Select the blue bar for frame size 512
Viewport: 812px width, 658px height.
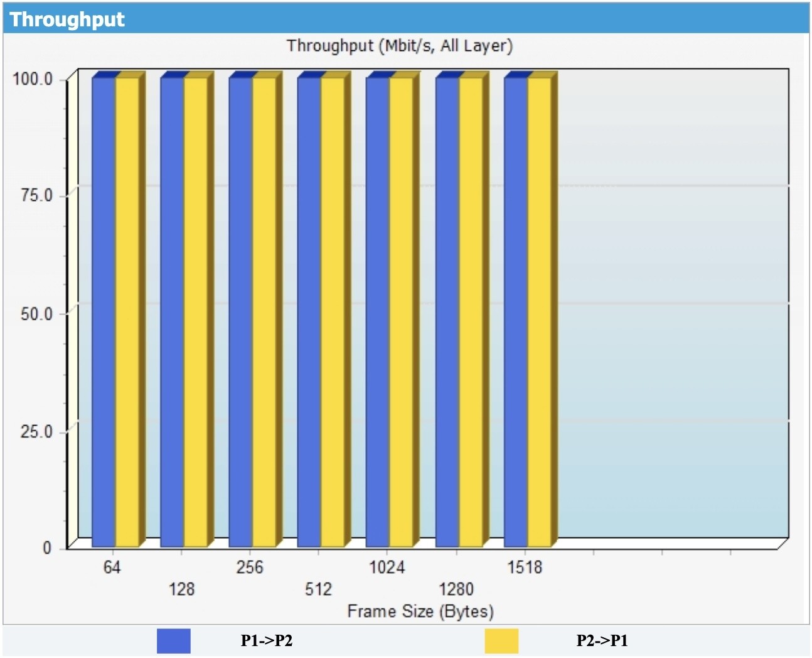point(309,312)
